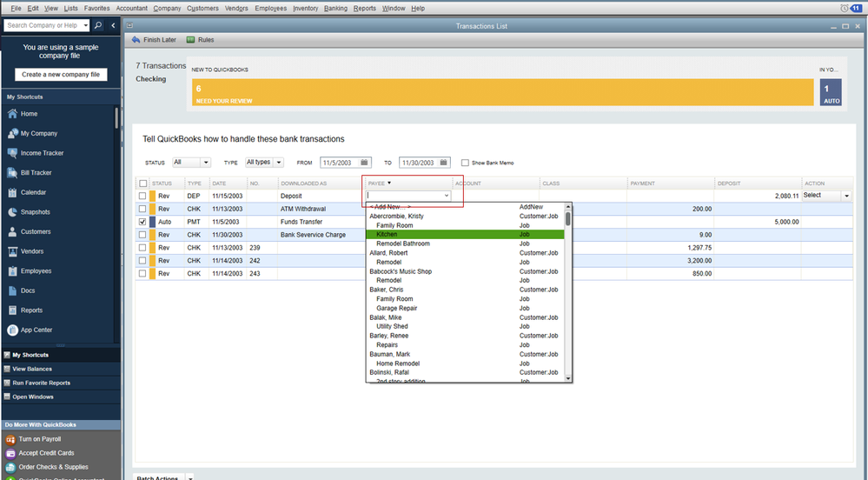Image resolution: width=868 pixels, height=480 pixels.
Task: Toggle the select-all transactions header checkbox
Action: pyautogui.click(x=142, y=183)
